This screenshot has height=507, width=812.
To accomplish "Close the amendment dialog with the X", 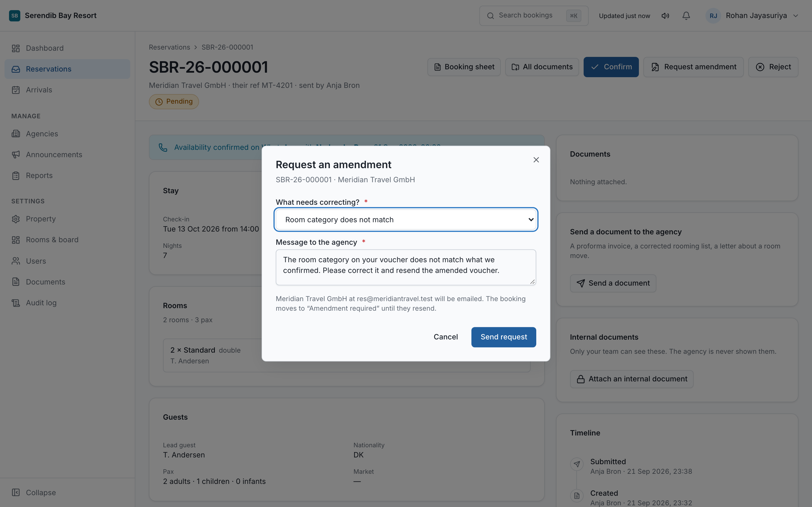I will click(x=536, y=160).
